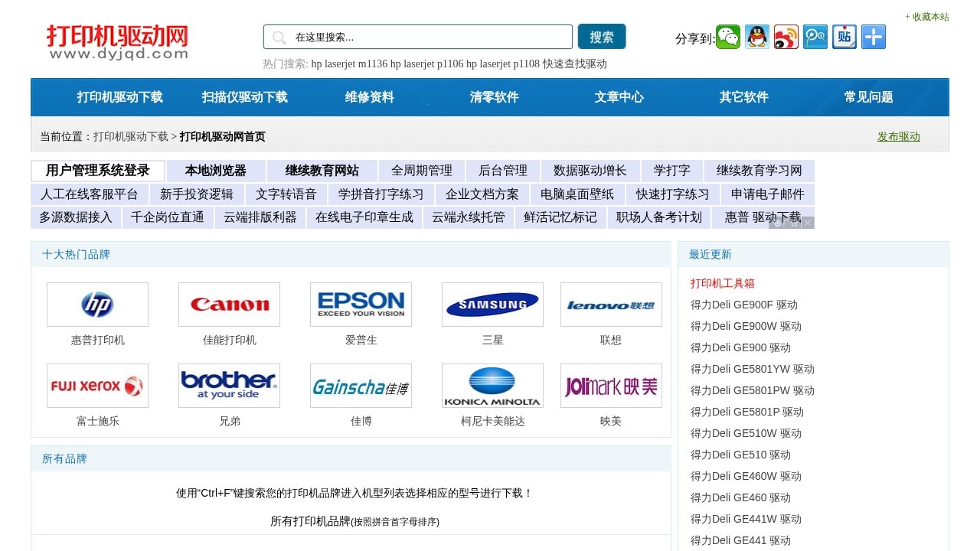Open 得力Deli GE900F 驱动 link
The image size is (980, 551).
743,305
